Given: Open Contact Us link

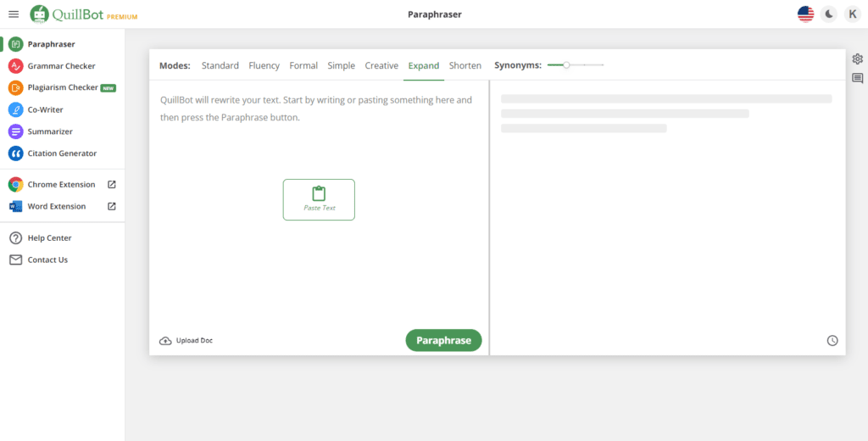Looking at the screenshot, I should coord(47,260).
